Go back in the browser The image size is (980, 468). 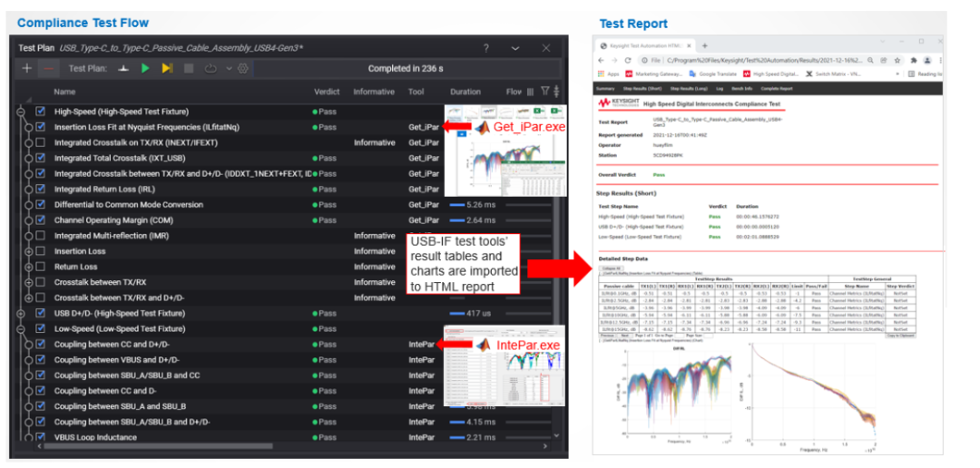601,61
